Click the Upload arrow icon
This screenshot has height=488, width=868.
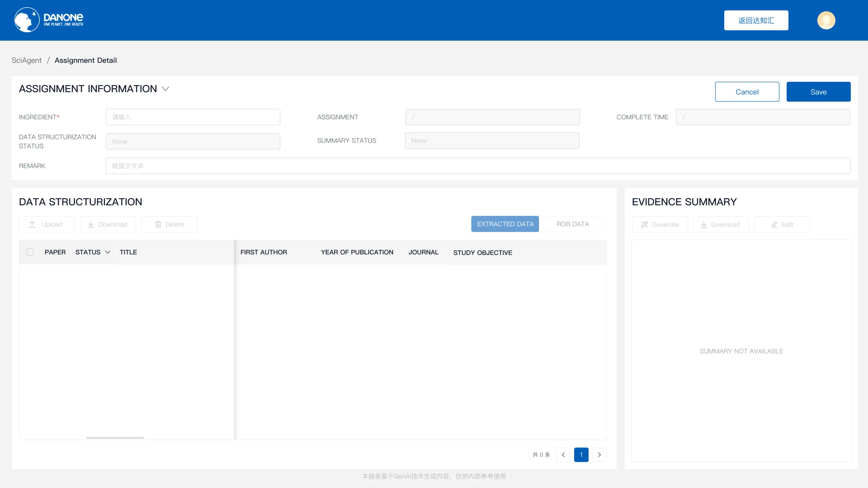32,224
